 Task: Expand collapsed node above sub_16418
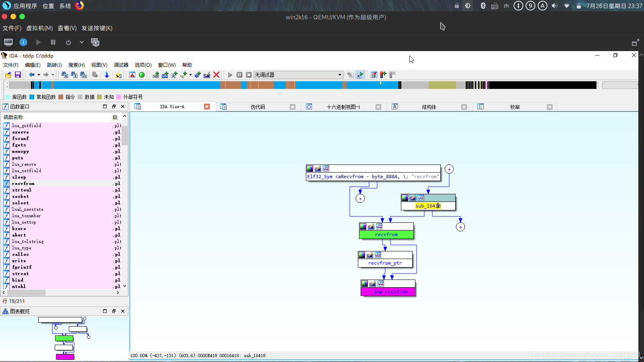click(x=449, y=169)
